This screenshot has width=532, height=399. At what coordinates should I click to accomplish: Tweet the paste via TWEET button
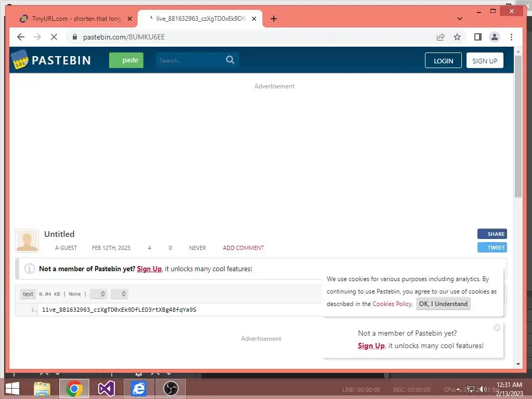click(x=492, y=247)
